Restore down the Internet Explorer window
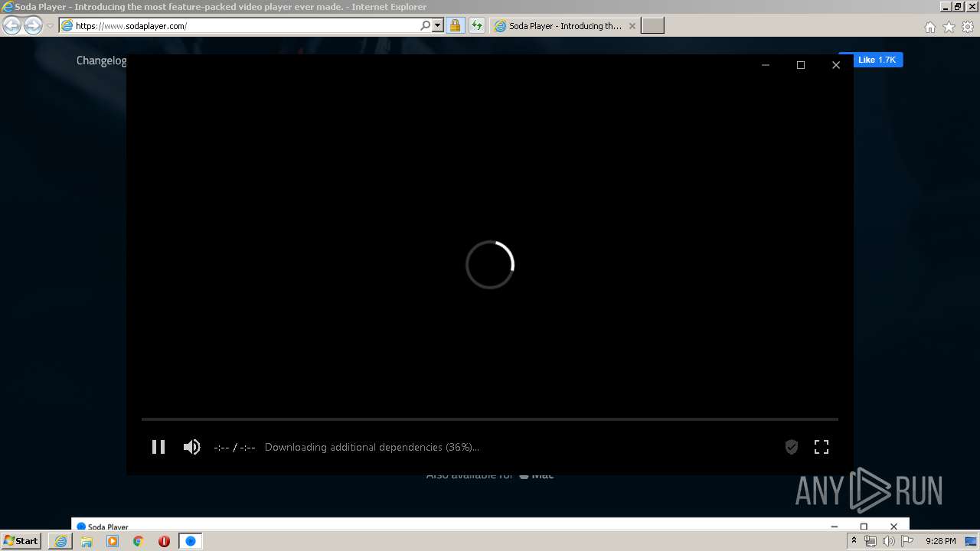Viewport: 980px width, 551px height. click(957, 6)
